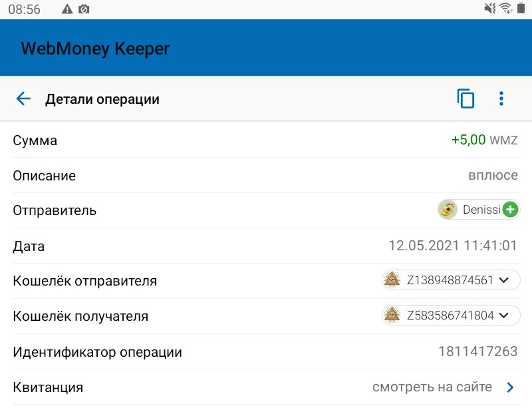Tap the 'Отправитель' row label
This screenshot has height=420, width=532.
point(55,211)
